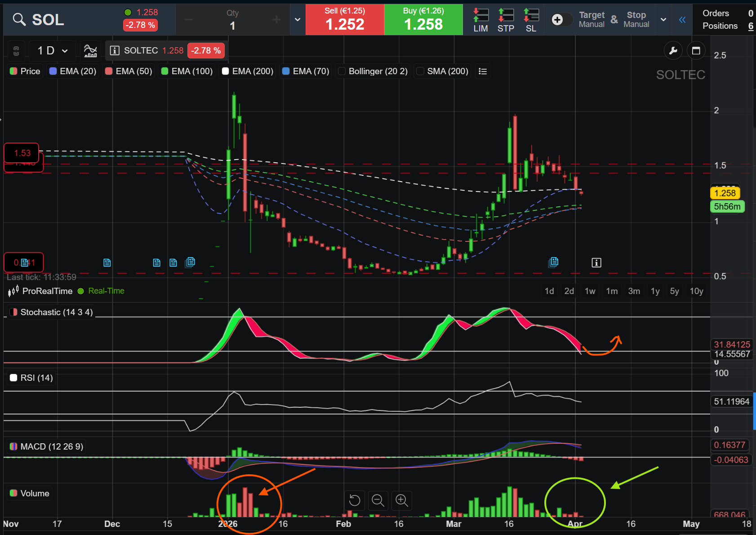Viewport: 756px width, 535px height.
Task: Reset the chart zoom
Action: coord(355,500)
